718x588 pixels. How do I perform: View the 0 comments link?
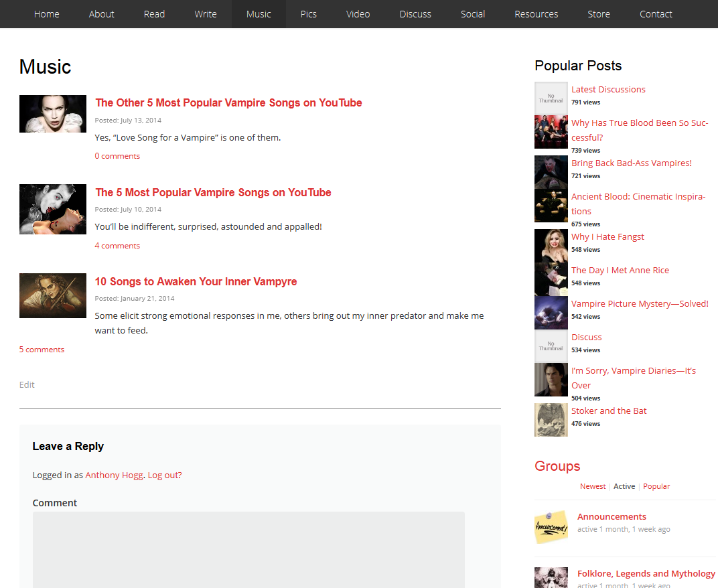pyautogui.click(x=117, y=156)
